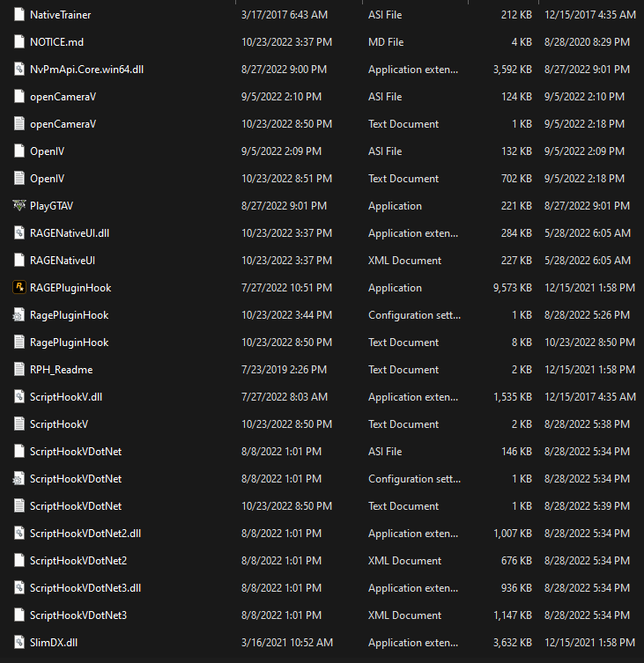The height and width of the screenshot is (663, 644).
Task: Click the OpenIV text document icon
Action: pyautogui.click(x=19, y=178)
